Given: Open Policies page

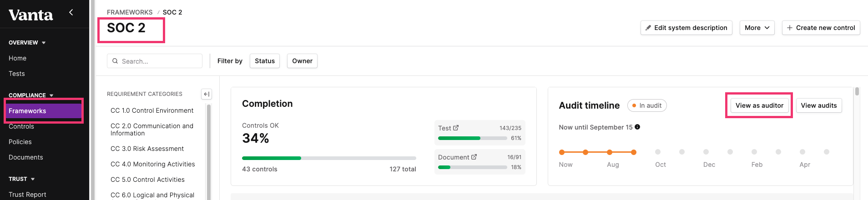Looking at the screenshot, I should (20, 142).
